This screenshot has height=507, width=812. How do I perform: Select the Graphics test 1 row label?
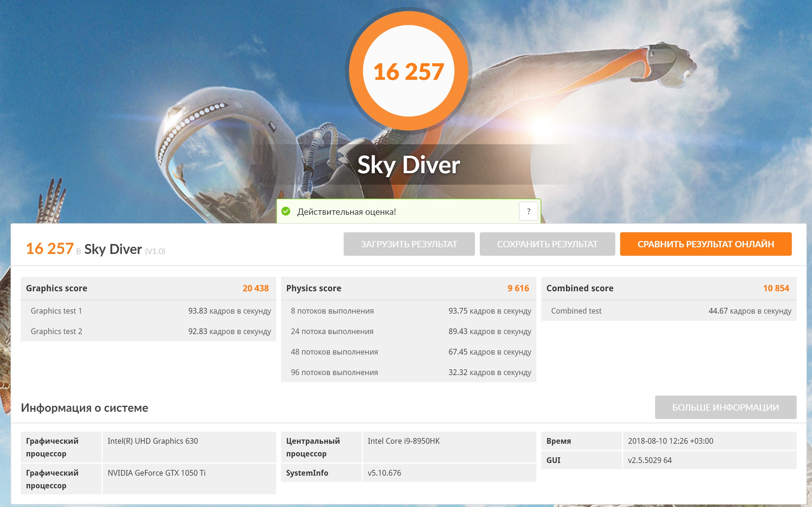(56, 311)
